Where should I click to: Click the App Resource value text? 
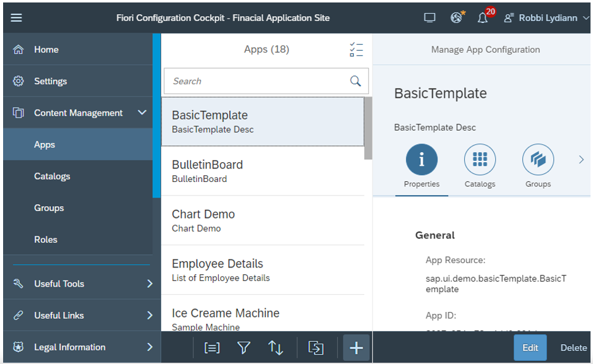496,284
